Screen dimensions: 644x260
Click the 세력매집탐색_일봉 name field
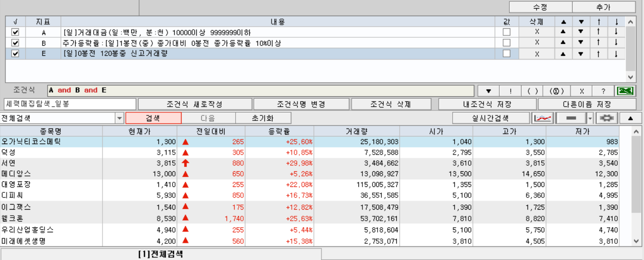click(70, 104)
